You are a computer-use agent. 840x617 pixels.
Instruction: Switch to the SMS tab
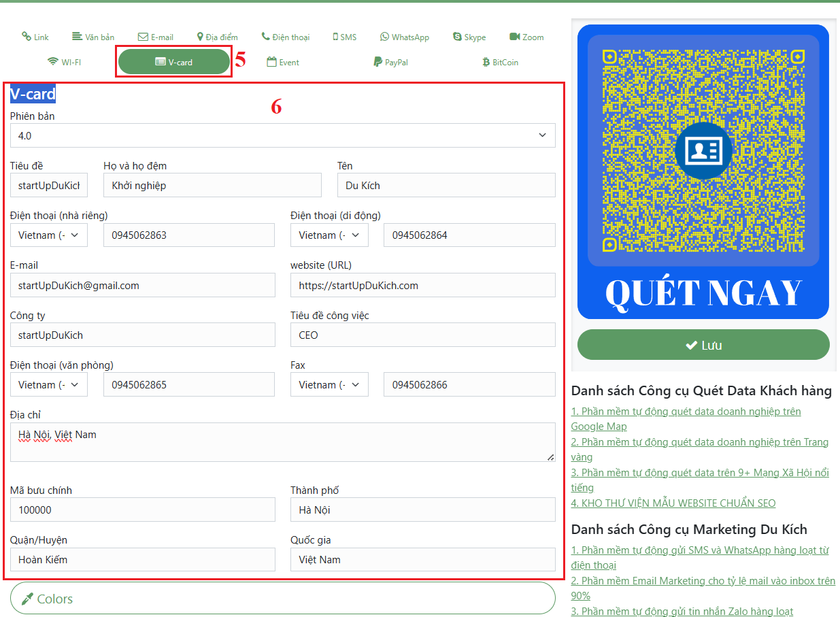(345, 37)
